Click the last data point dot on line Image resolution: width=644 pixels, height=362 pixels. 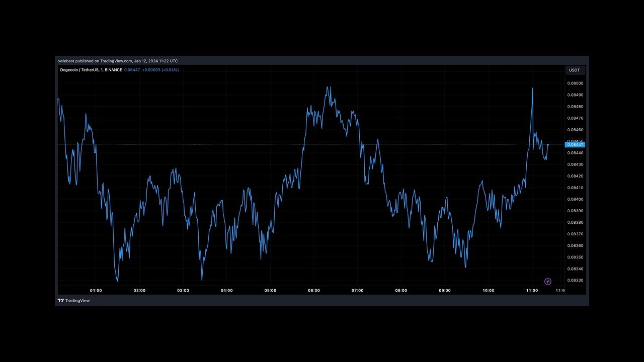click(x=548, y=145)
